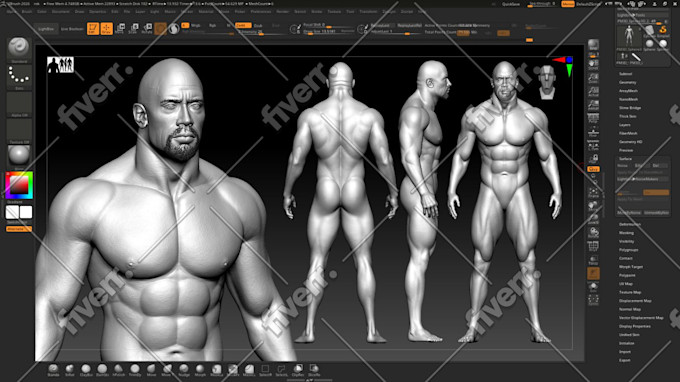Screen dimensions: 680x382
Task: Select the SelectRect brush in bottom bar
Action: pos(265,370)
